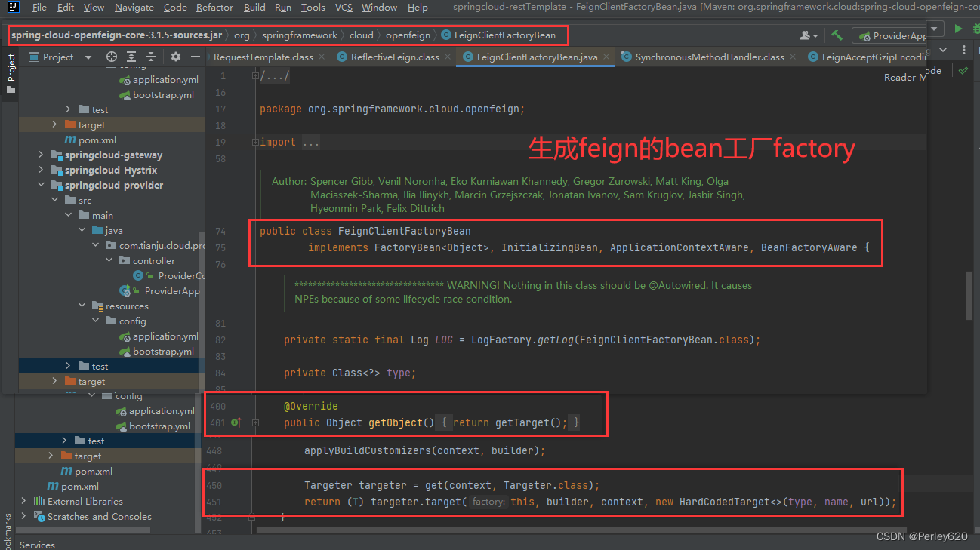Viewport: 980px width, 550px height.
Task: Click the Build project hammer icon
Action: [x=837, y=35]
